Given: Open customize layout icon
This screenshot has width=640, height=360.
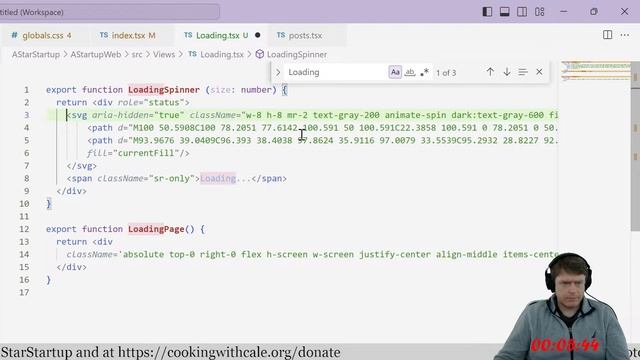Looking at the screenshot, I should click(x=540, y=12).
